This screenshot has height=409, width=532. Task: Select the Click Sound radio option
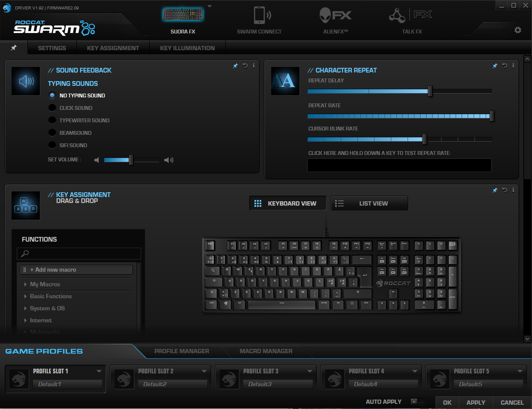[52, 108]
